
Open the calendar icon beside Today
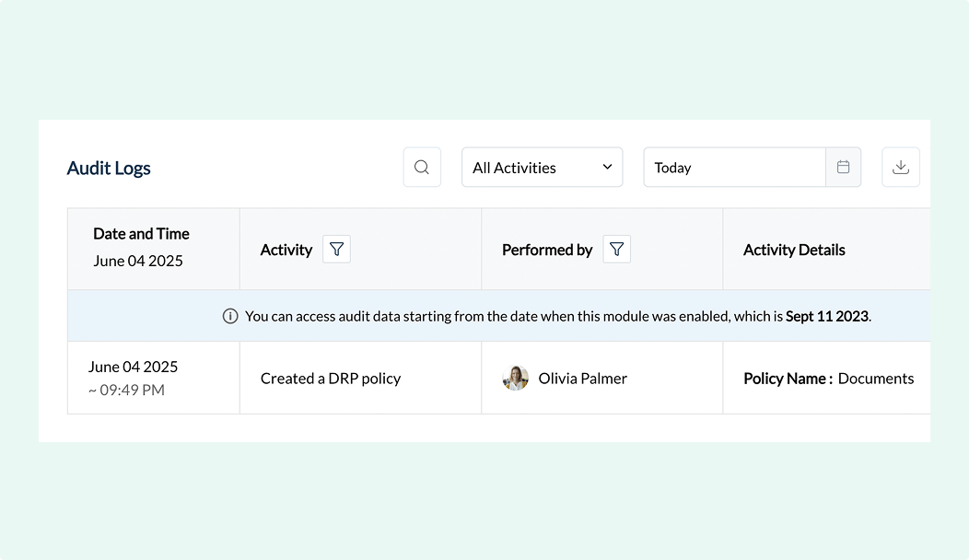pos(843,167)
